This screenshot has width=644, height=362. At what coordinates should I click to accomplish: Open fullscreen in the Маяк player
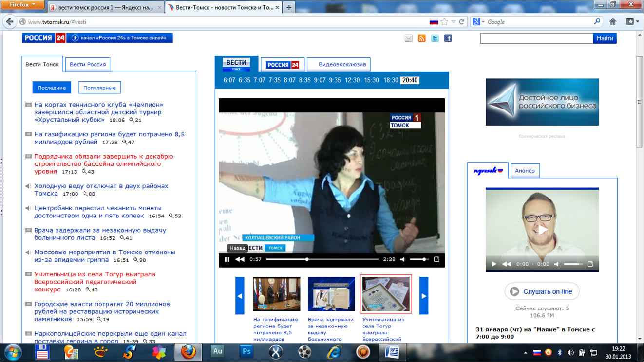590,264
